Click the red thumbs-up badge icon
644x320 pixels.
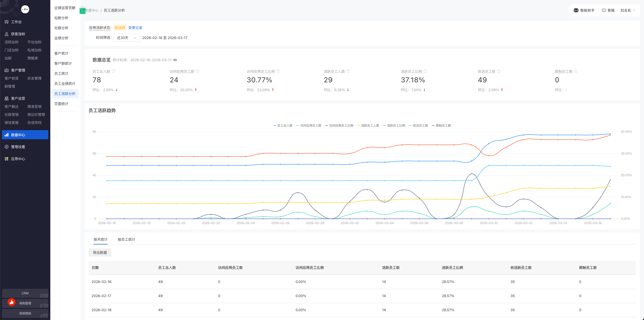click(x=12, y=302)
